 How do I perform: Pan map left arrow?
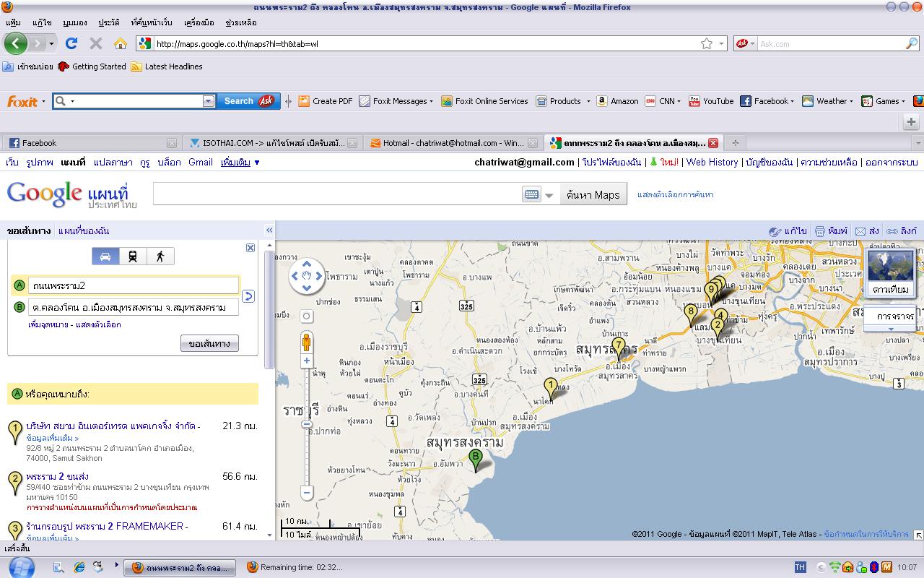point(295,276)
